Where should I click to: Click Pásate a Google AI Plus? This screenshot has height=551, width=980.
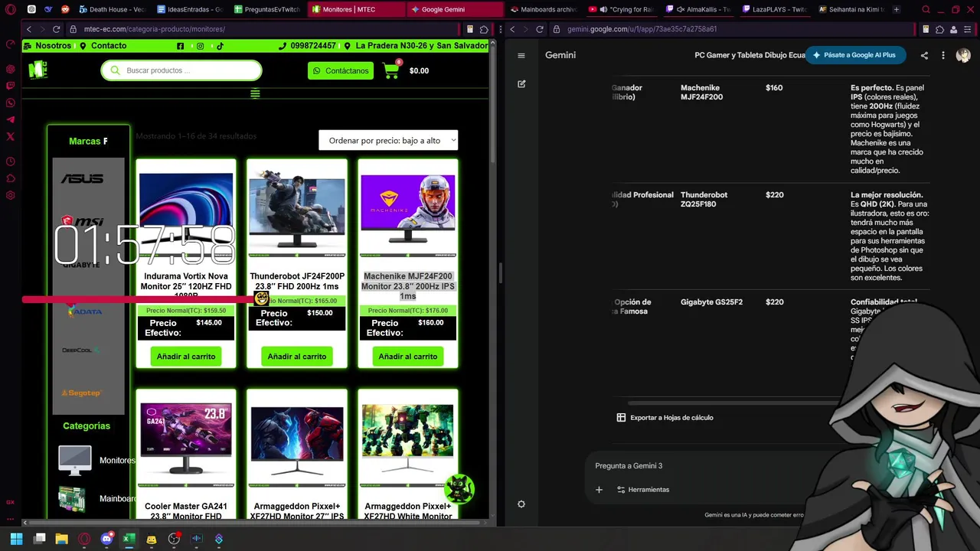[x=855, y=55]
